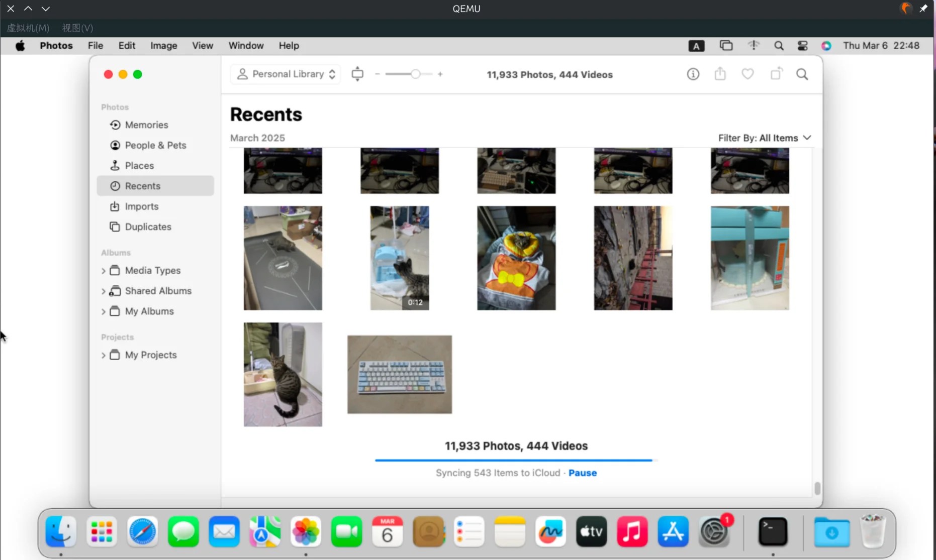Rotate the selected photo with the rotate icon
This screenshot has height=560, width=936.
pyautogui.click(x=776, y=73)
